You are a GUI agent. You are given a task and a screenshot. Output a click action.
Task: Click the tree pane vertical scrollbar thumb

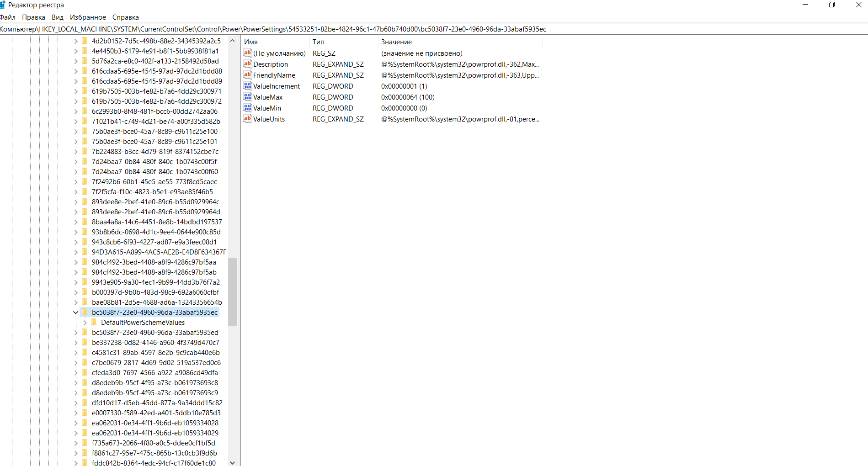click(232, 291)
